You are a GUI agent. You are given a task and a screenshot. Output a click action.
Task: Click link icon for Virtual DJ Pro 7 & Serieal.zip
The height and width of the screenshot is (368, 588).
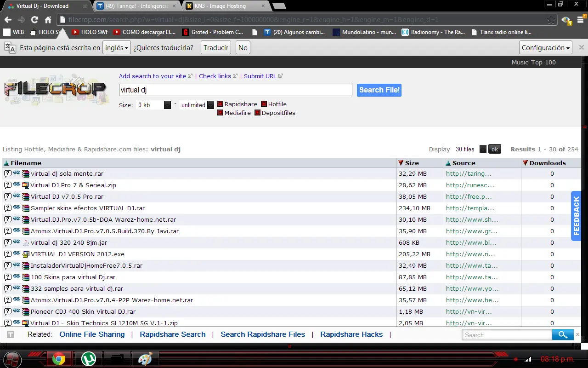tap(17, 184)
